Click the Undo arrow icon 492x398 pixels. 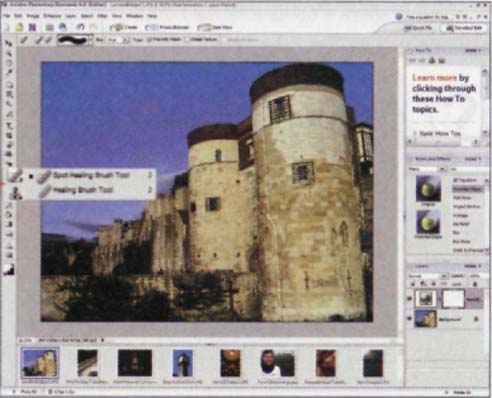click(x=80, y=27)
